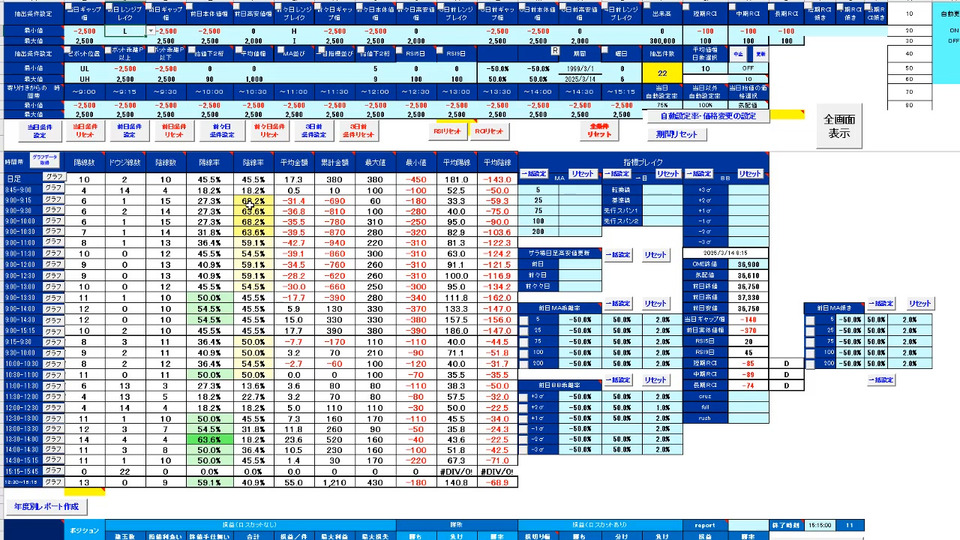Click リセット next to the MA label
This screenshot has height=540, width=960.
pos(582,174)
